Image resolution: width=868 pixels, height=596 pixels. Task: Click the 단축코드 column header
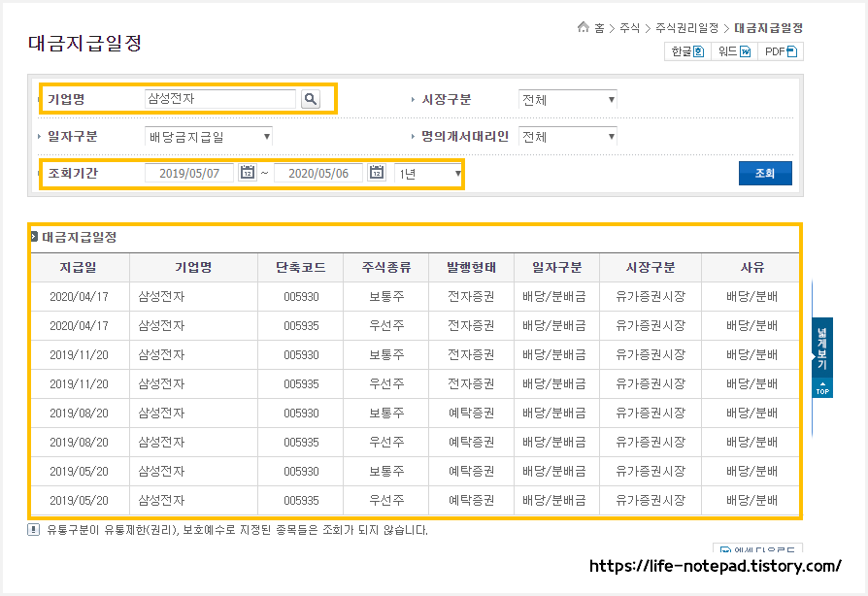301,268
